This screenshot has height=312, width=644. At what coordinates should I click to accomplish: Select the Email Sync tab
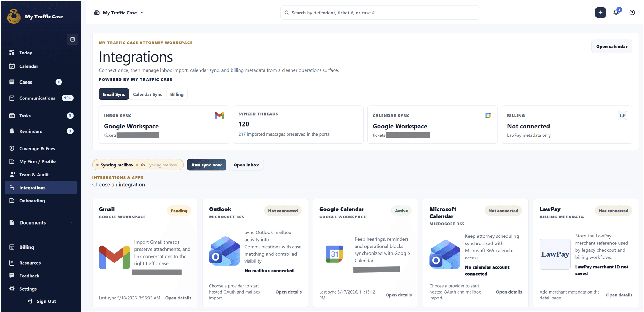click(114, 94)
